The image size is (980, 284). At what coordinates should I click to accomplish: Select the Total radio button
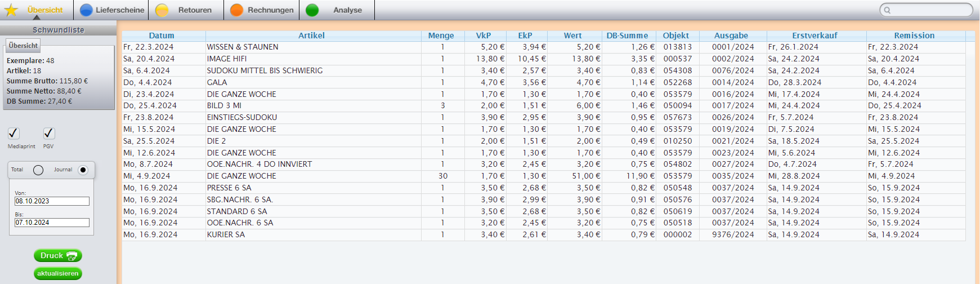[x=38, y=170]
